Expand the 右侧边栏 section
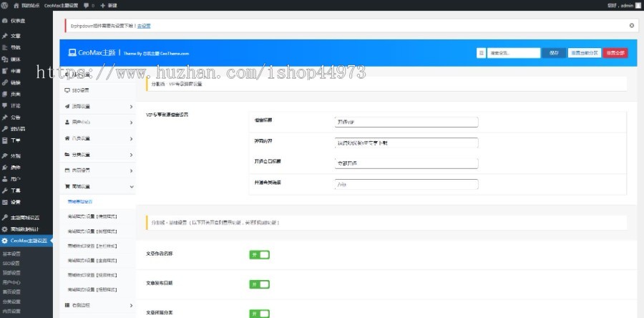644x318 pixels. point(98,305)
